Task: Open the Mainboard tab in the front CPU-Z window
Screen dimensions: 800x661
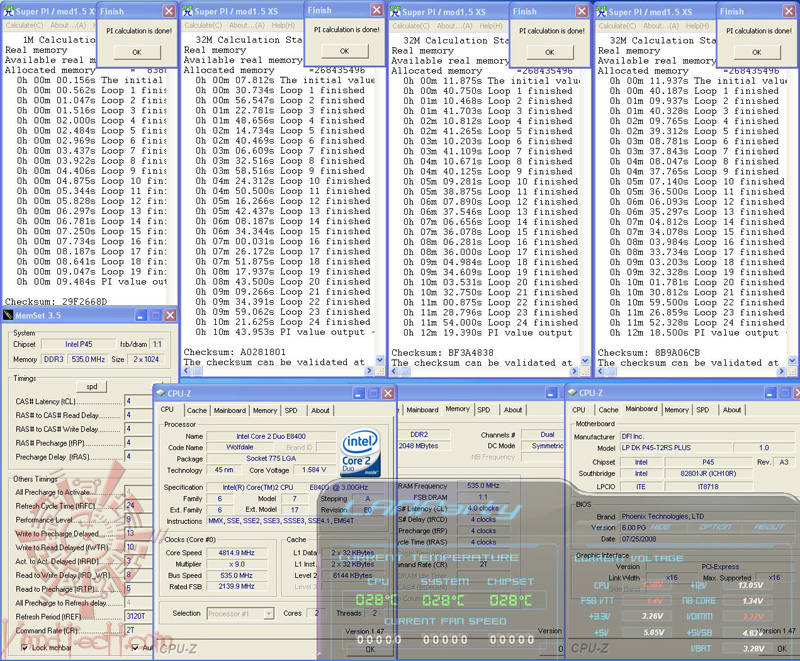Action: [230, 410]
